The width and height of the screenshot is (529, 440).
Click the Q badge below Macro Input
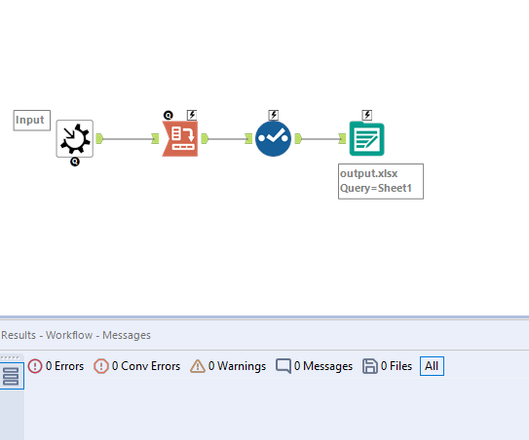coord(75,162)
